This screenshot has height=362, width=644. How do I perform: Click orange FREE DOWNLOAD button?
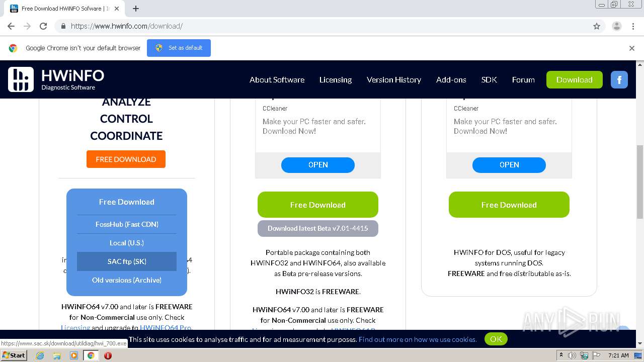coord(126,159)
